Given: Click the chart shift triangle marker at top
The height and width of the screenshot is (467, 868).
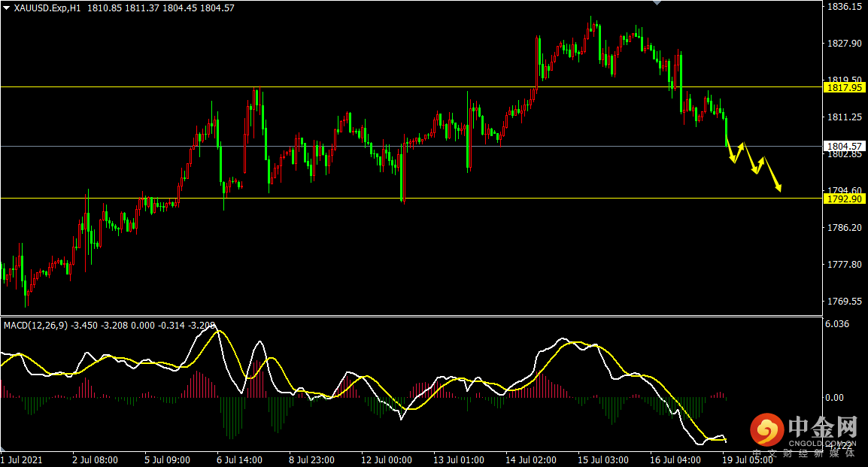Looking at the screenshot, I should [658, 3].
